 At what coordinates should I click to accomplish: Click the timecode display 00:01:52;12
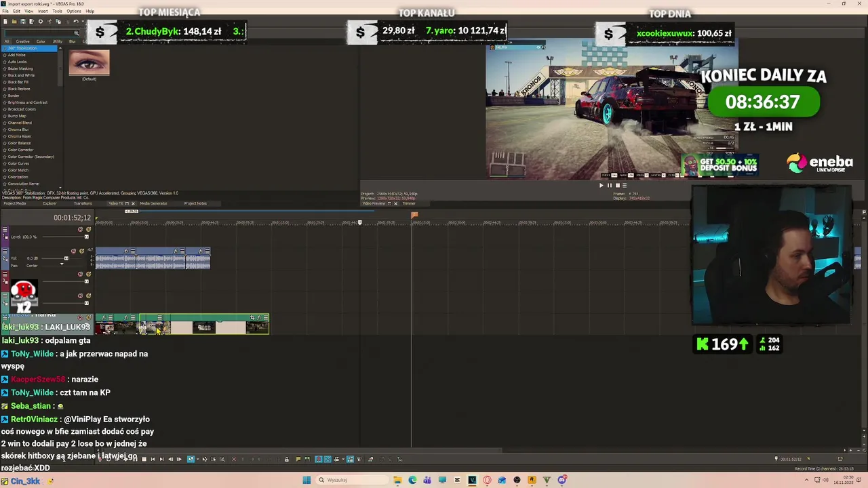73,218
